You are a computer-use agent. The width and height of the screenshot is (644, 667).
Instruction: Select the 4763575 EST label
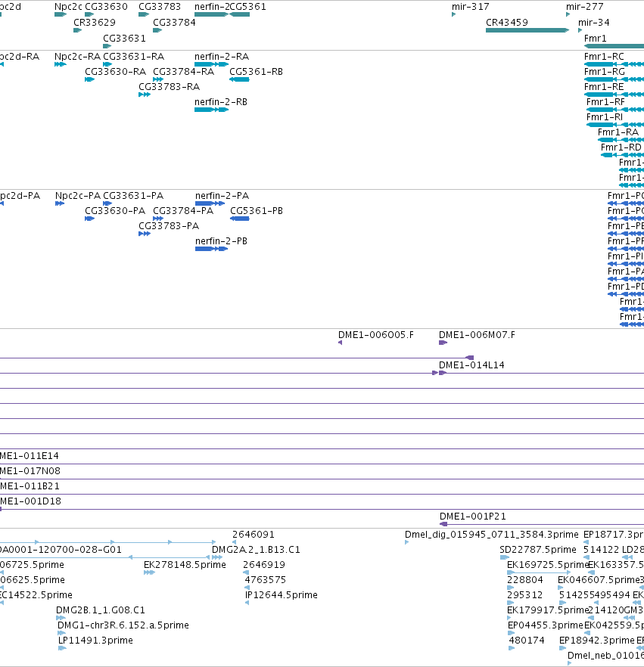click(265, 580)
